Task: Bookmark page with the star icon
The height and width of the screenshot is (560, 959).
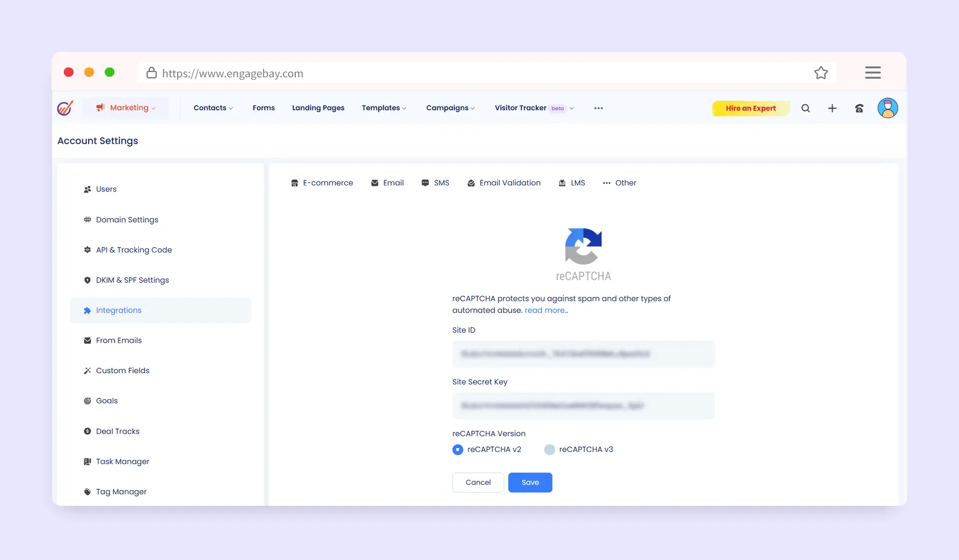Action: point(821,73)
